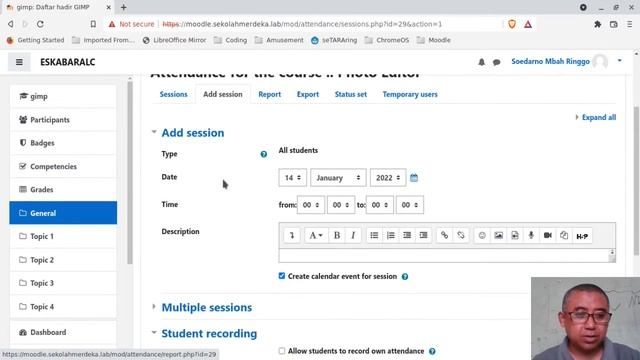The image size is (640, 360).
Task: Open notifications bell icon
Action: tap(482, 62)
